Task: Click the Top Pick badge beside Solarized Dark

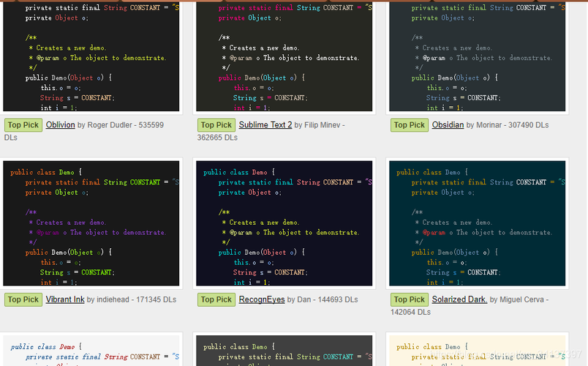Action: tap(409, 299)
